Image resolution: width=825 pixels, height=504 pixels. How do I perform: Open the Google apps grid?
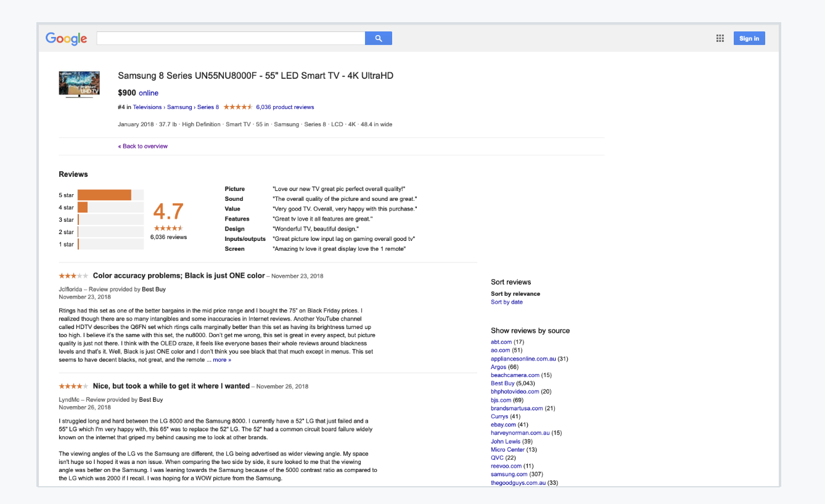(720, 38)
